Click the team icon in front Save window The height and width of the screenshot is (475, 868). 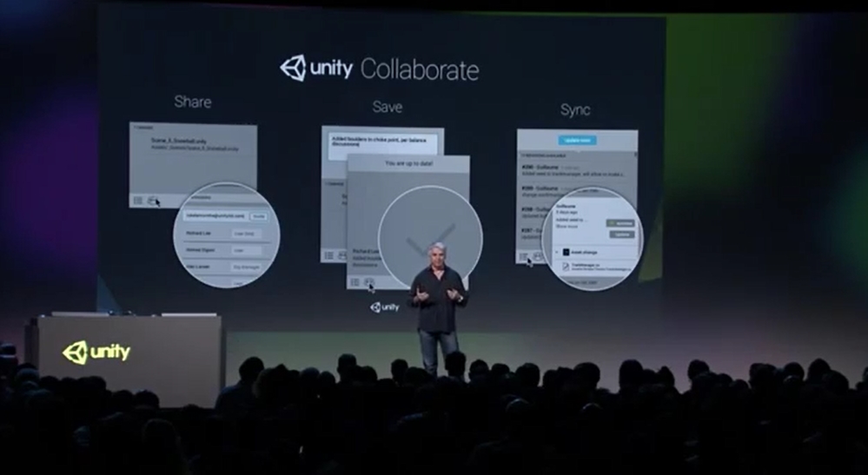coord(369,282)
